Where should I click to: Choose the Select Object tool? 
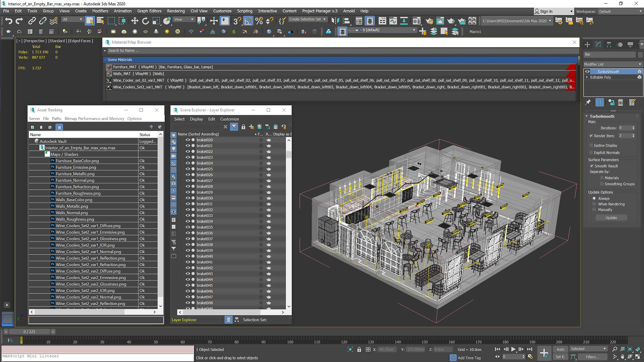pyautogui.click(x=90, y=21)
